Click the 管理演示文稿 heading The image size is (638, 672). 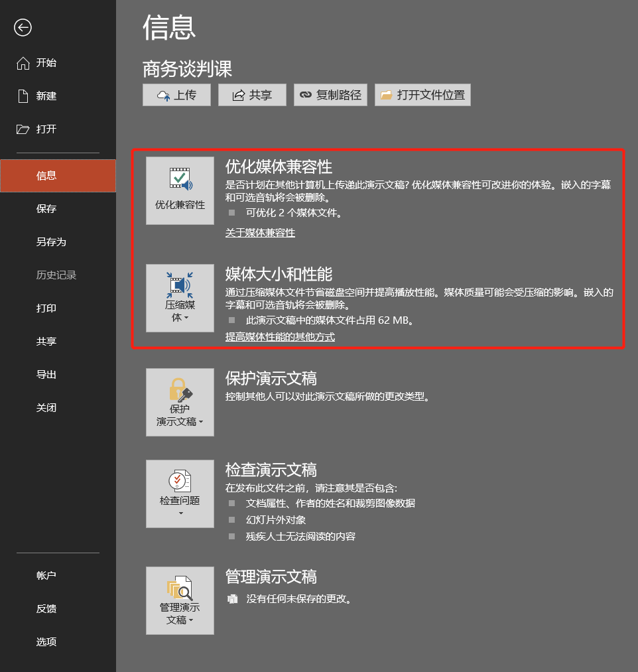click(x=271, y=577)
